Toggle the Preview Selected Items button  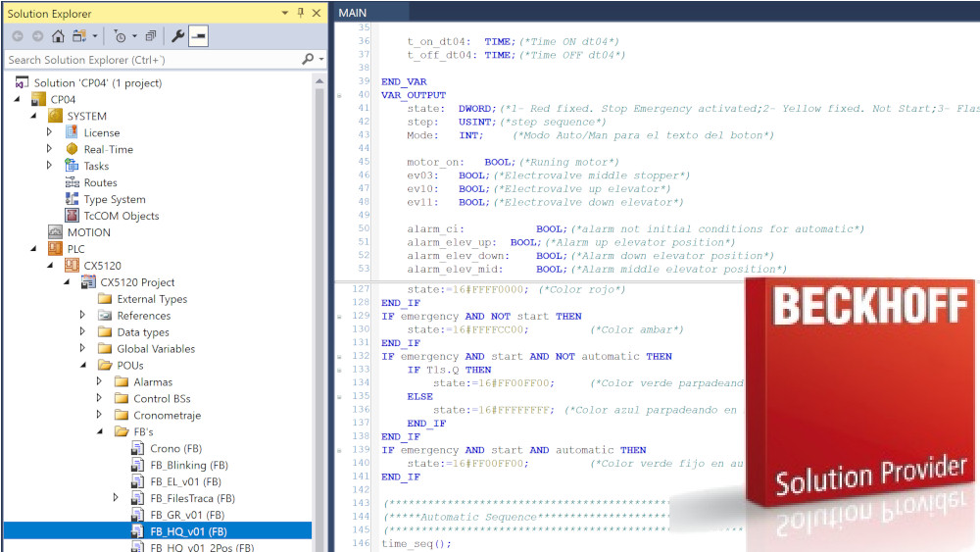point(199,36)
